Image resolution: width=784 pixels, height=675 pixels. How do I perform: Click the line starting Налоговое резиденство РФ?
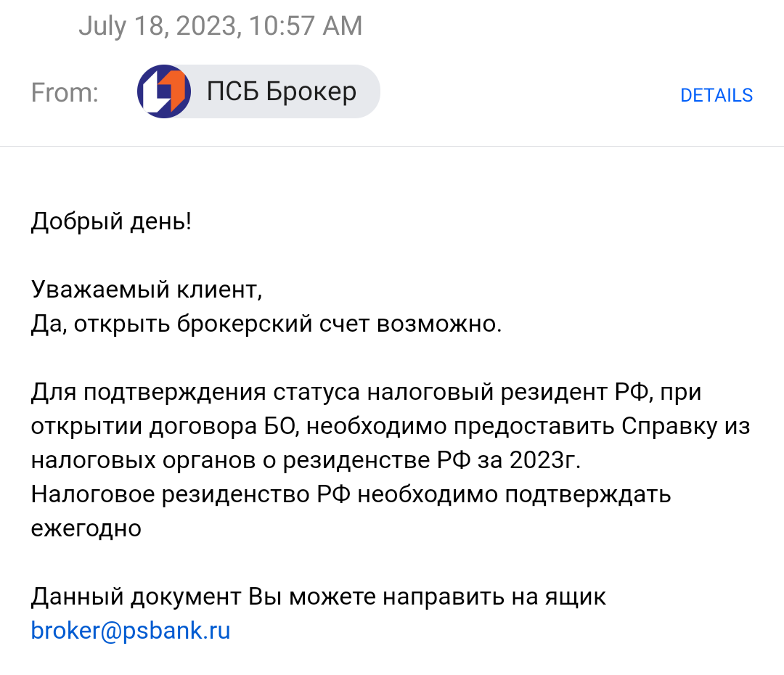[351, 495]
